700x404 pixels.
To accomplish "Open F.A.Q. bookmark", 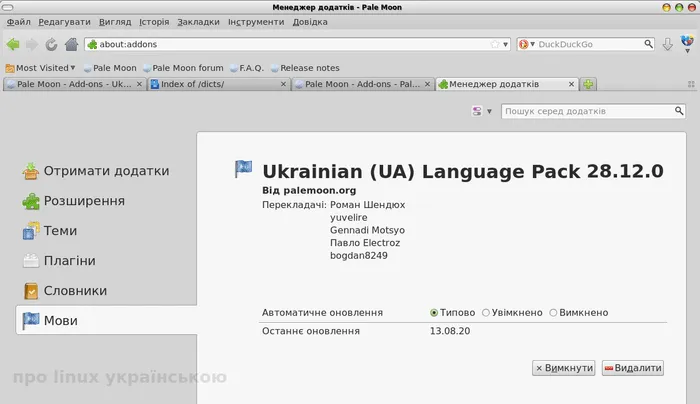I will tap(247, 68).
